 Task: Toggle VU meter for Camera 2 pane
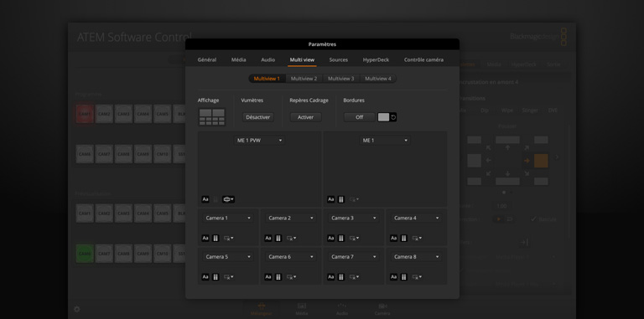coord(278,238)
